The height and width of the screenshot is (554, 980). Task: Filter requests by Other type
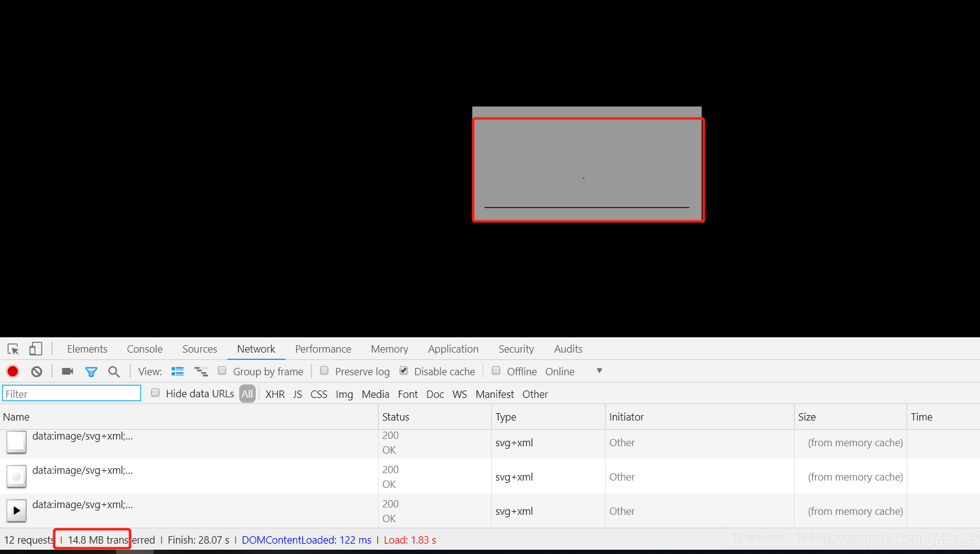[535, 394]
